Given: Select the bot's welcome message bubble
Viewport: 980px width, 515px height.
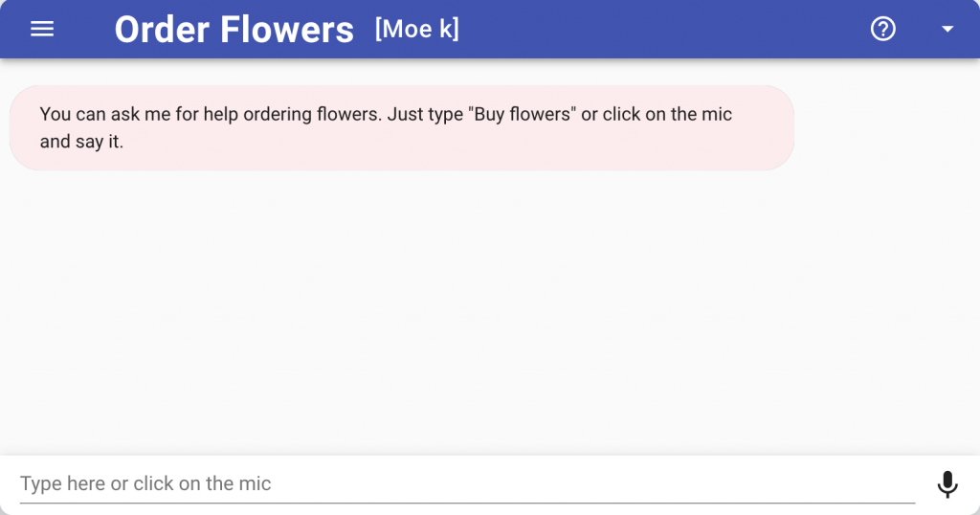Looking at the screenshot, I should click(401, 128).
